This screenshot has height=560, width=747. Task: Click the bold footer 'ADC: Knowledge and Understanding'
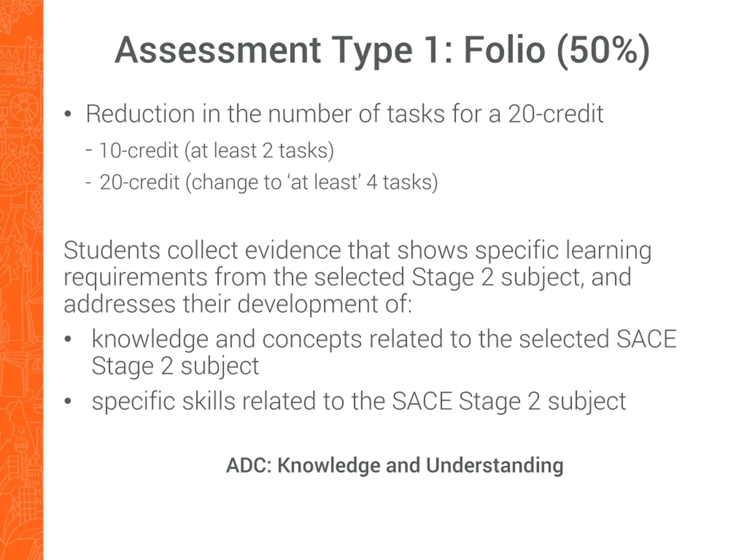tap(395, 466)
